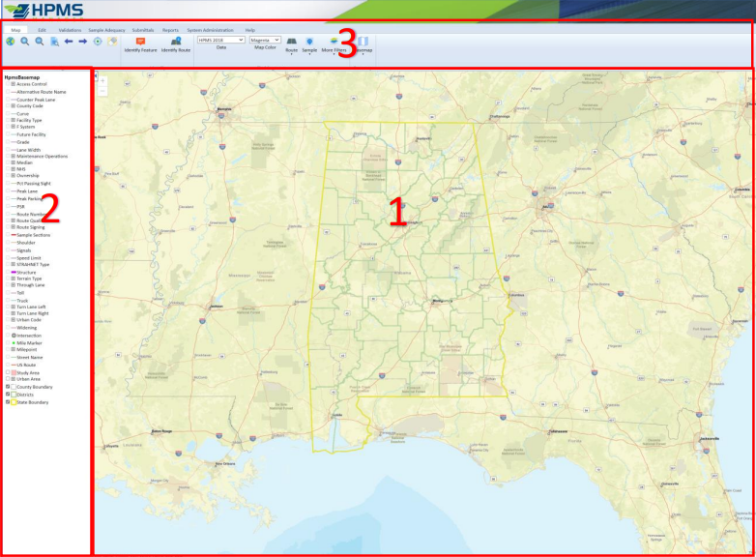The width and height of the screenshot is (756, 557).
Task: Open the System Administration ribbon tab
Action: (210, 30)
